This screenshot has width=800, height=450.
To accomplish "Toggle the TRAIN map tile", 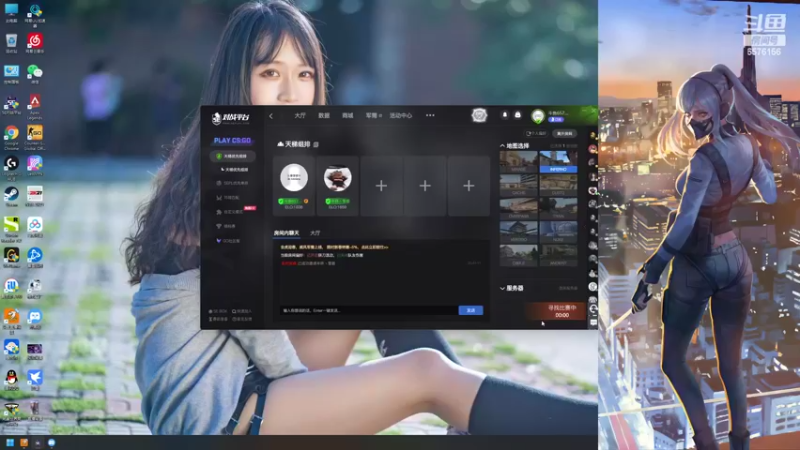I will tap(558, 209).
